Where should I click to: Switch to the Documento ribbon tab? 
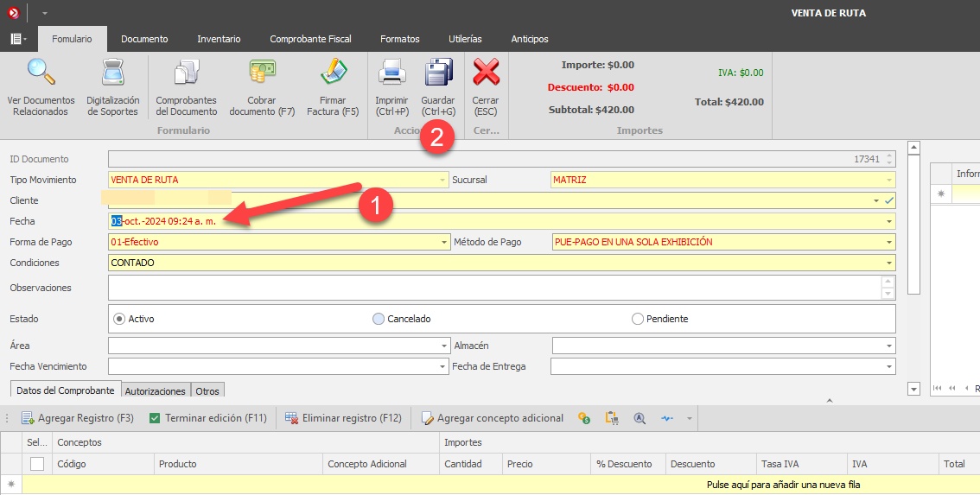pyautogui.click(x=144, y=39)
